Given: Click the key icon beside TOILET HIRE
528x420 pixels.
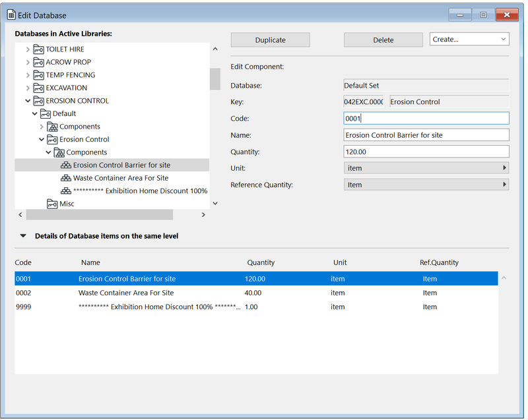Looking at the screenshot, I should point(38,49).
